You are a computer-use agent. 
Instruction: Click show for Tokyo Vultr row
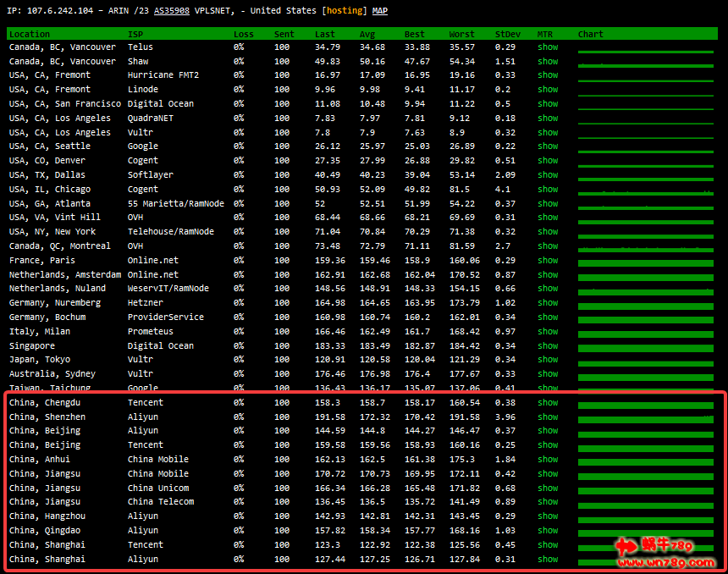[548, 360]
